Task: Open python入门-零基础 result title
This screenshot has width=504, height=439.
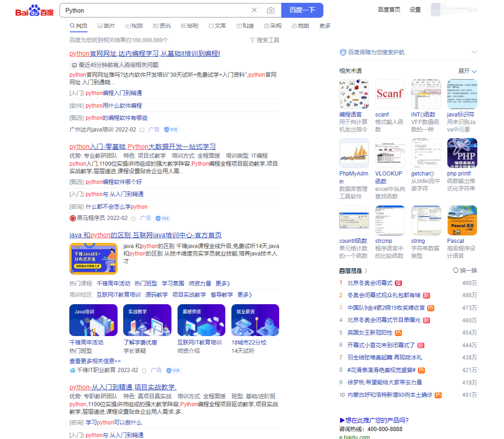Action: [x=142, y=147]
